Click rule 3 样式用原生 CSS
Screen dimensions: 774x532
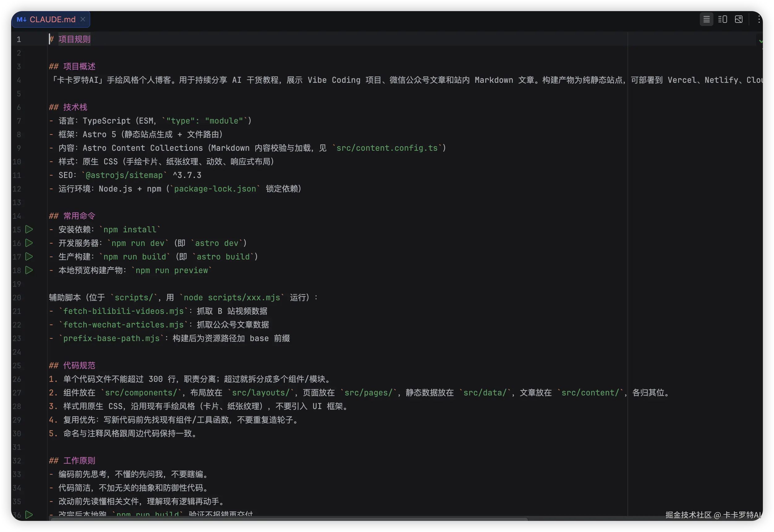coord(200,406)
